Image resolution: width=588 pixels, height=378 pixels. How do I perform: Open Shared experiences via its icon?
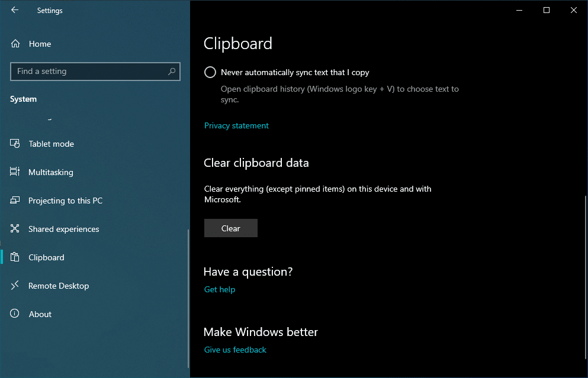[14, 228]
